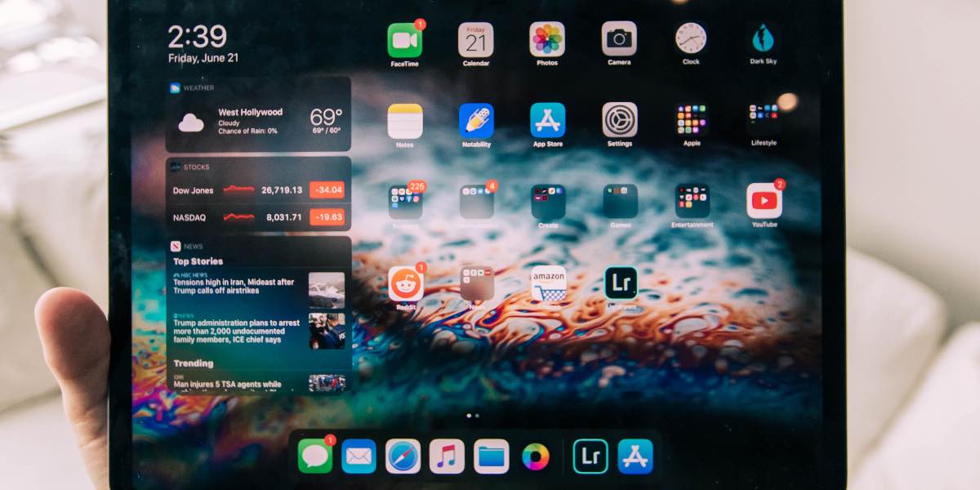Tap the NASDAQ value 8,031.71
This screenshot has height=490, width=980.
283,217
